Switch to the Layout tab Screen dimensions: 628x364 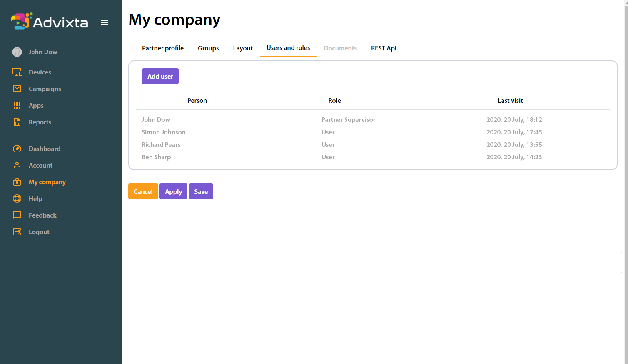pos(243,48)
